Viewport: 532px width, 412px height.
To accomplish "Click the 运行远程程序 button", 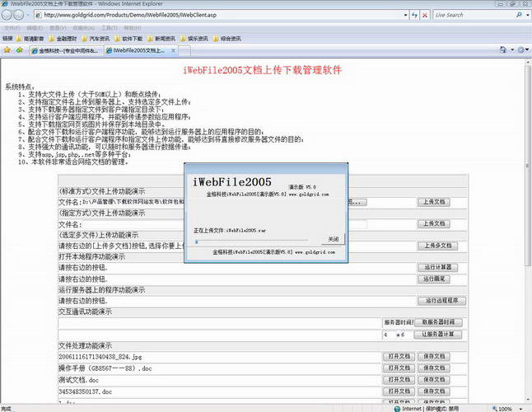I will coord(441,301).
